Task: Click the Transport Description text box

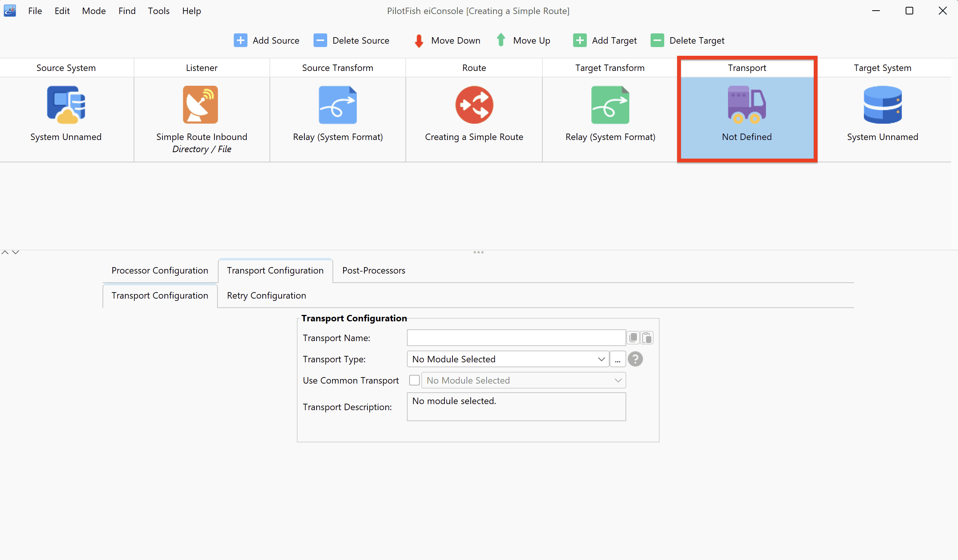Action: click(x=516, y=406)
